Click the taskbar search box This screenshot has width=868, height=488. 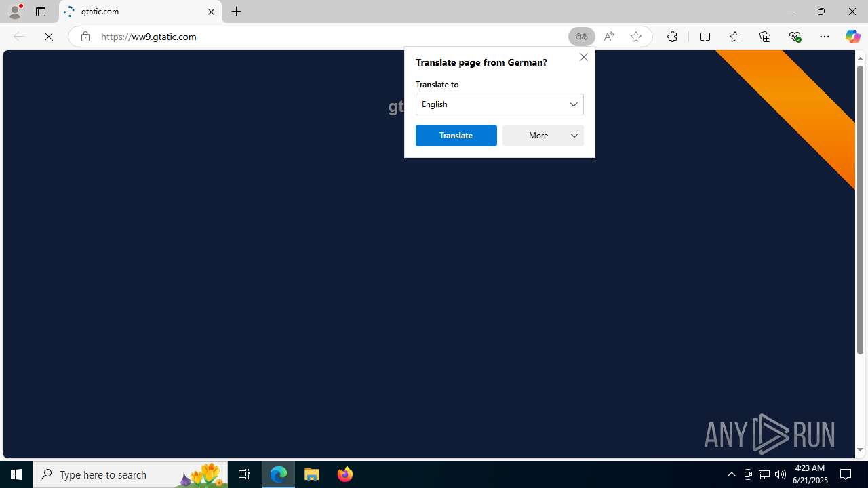point(130,474)
